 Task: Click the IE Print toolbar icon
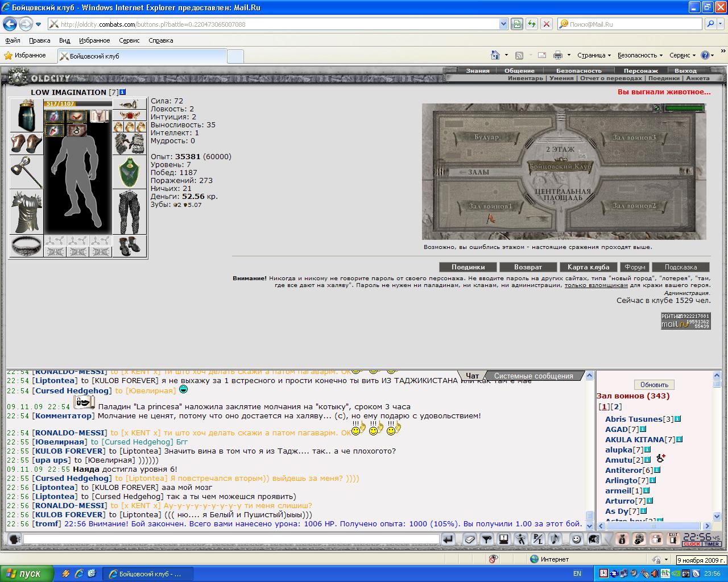(558, 55)
